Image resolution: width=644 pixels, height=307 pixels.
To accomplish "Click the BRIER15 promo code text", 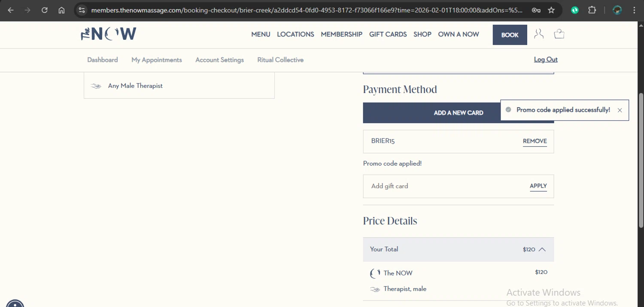I will coord(383,141).
